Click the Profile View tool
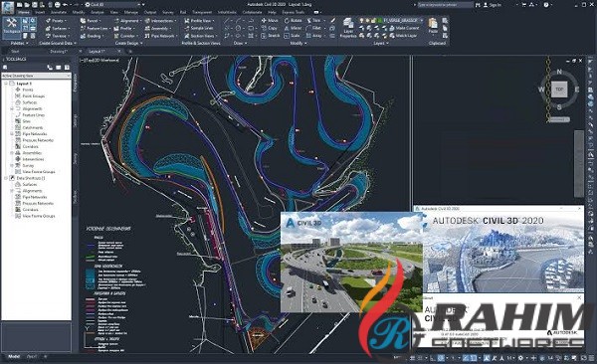Viewport: 597px width, 364px height. pyautogui.click(x=198, y=21)
